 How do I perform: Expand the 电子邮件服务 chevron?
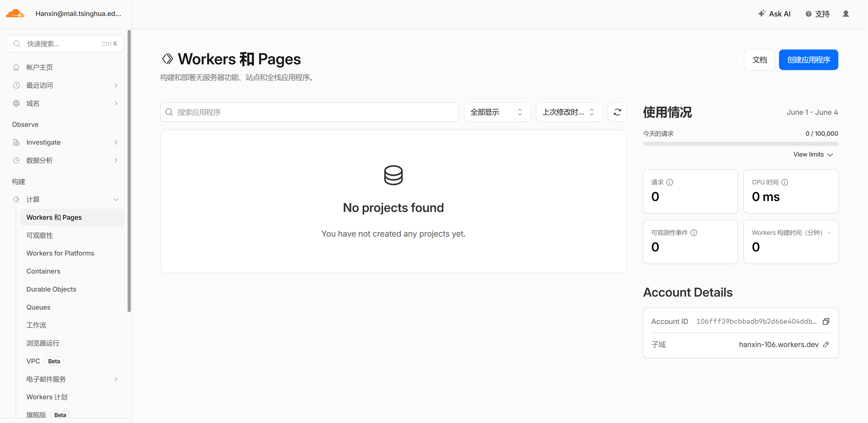116,379
